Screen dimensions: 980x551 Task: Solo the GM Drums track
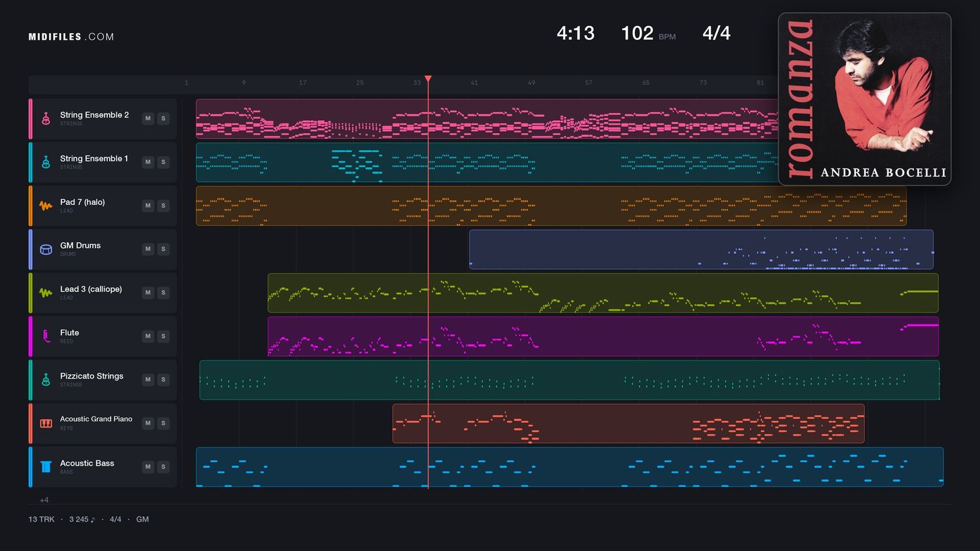pyautogui.click(x=163, y=249)
